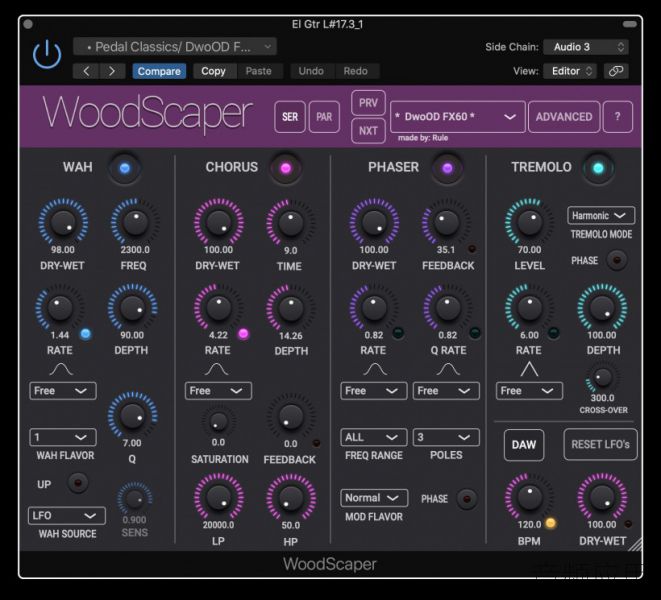Open the PHASER POLES dropdown
Viewport: 661px width, 600px height.
click(446, 437)
